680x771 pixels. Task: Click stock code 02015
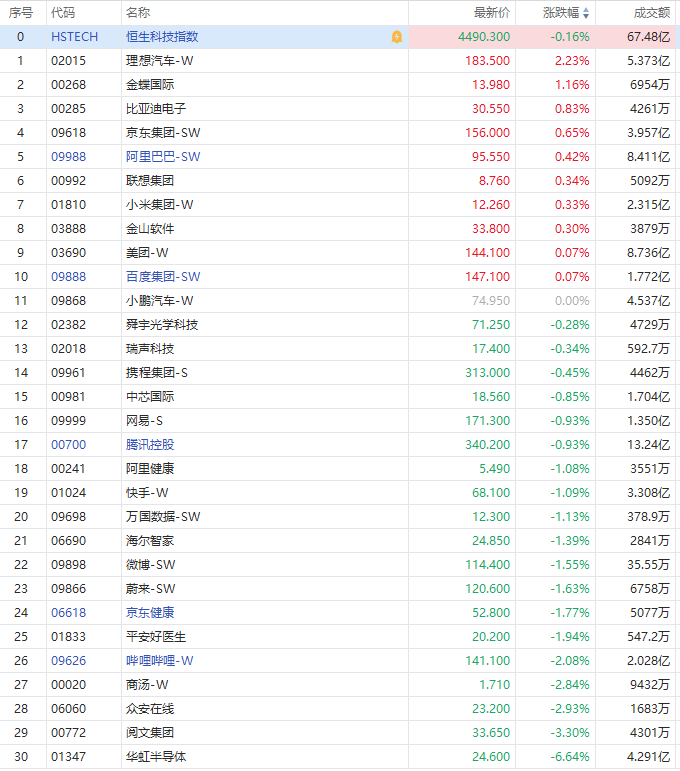coord(68,61)
